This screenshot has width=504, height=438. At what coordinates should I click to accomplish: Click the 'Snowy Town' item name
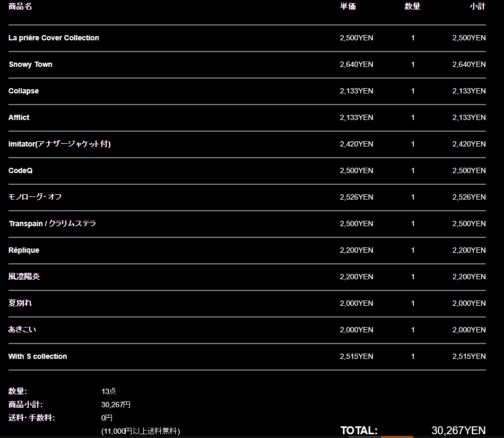(31, 64)
